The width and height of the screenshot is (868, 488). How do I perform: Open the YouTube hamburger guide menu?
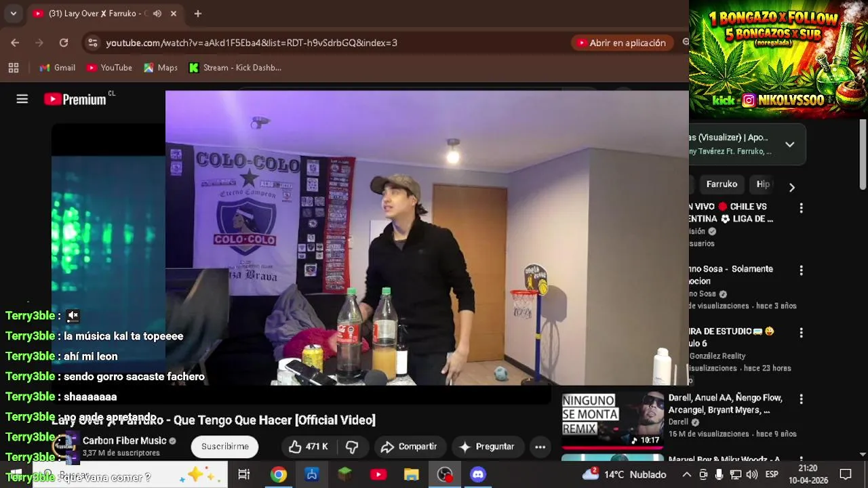coord(22,99)
